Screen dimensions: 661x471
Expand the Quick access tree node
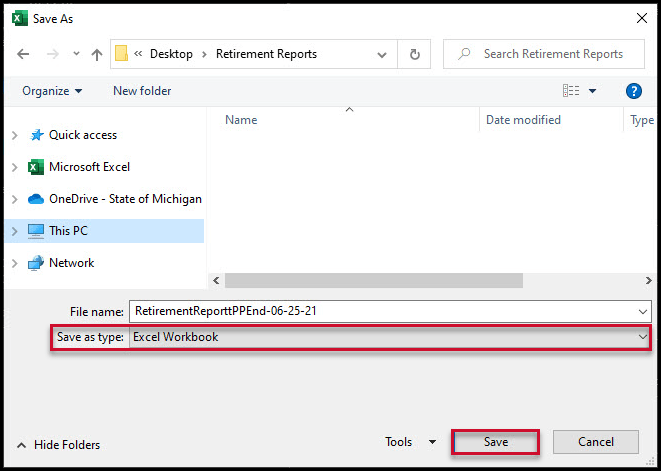[x=13, y=135]
